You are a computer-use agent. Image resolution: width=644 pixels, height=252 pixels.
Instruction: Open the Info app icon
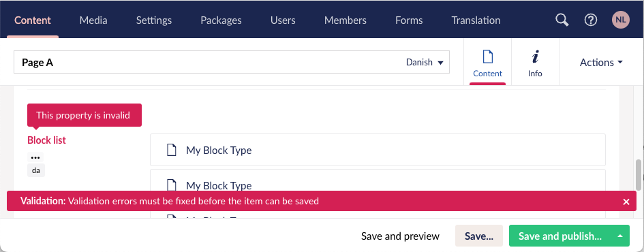pos(535,57)
